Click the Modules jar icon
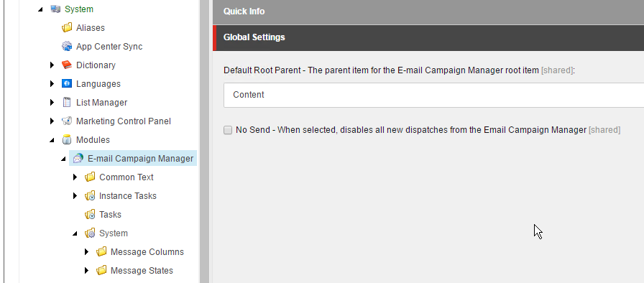Image resolution: width=644 pixels, height=283 pixels. tap(67, 140)
